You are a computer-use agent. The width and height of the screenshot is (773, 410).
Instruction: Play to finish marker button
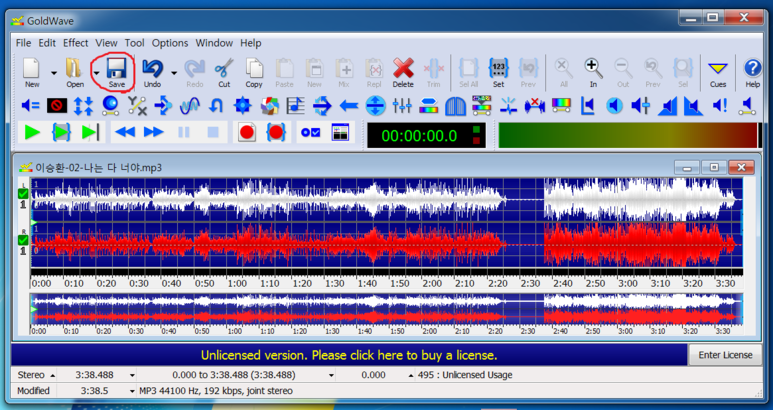point(90,132)
